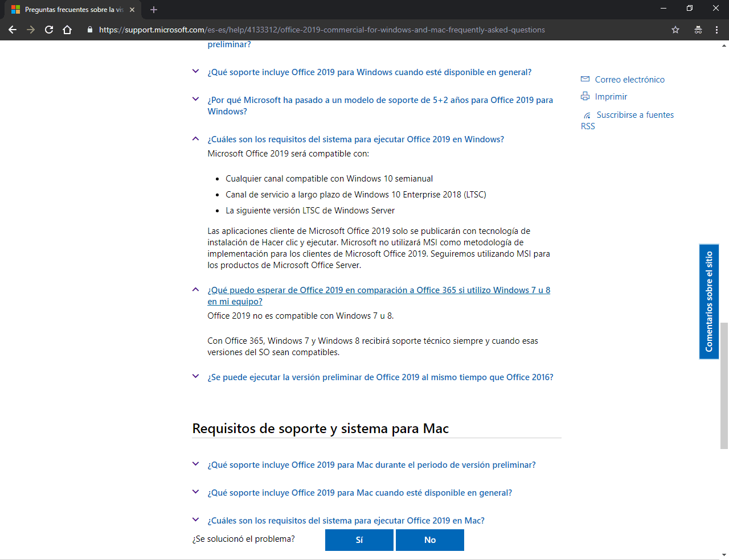Viewport: 729px width, 560px height.
Task: Click the RSS feed icon
Action: click(x=587, y=115)
